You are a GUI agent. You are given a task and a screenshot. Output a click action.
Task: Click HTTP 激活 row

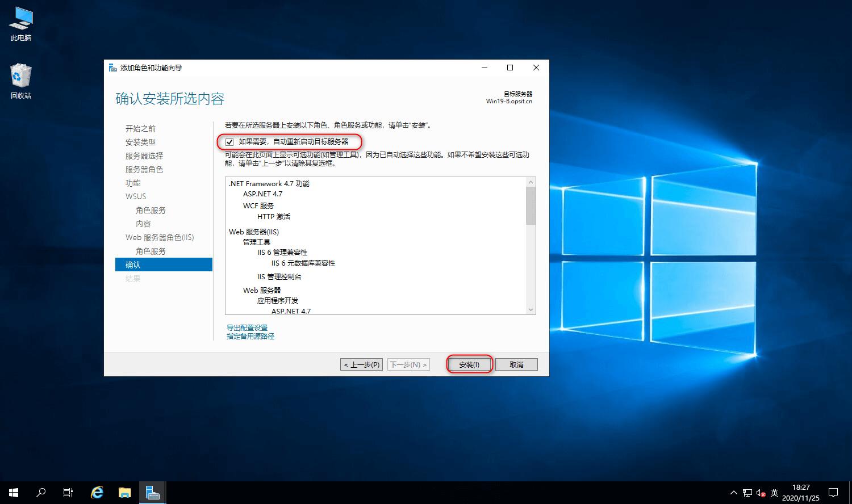(274, 217)
